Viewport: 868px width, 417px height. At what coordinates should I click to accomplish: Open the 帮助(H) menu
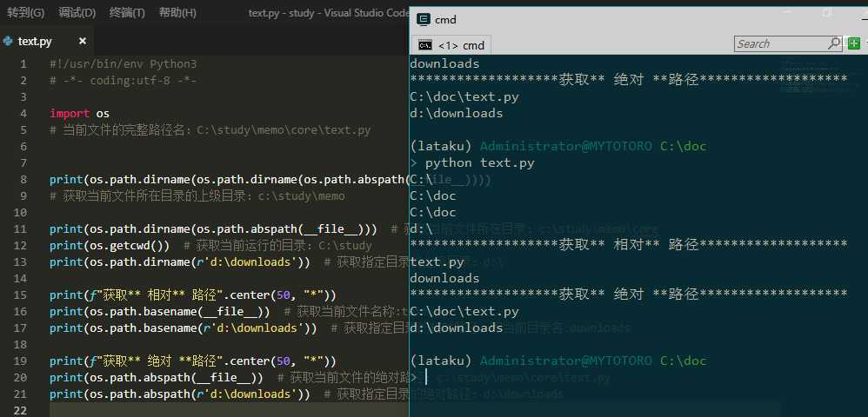pyautogui.click(x=177, y=13)
